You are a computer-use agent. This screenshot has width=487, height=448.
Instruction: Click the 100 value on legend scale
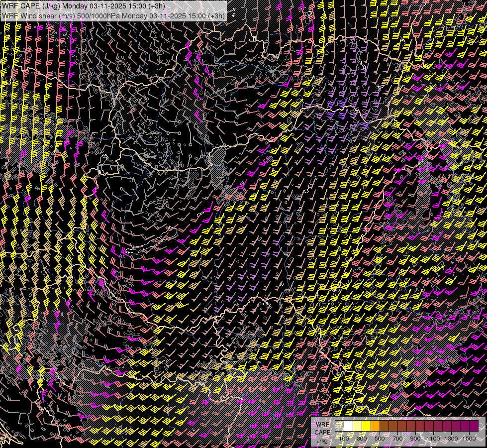(x=344, y=439)
